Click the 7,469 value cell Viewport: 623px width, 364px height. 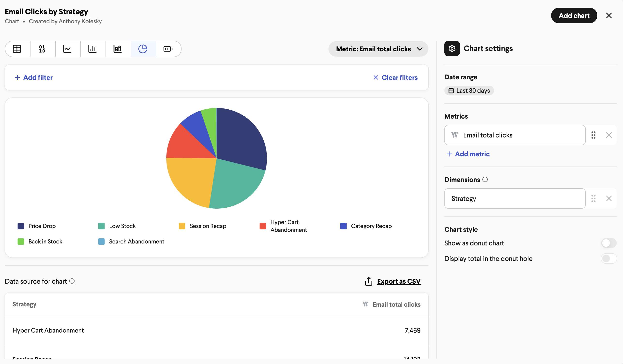pos(412,330)
